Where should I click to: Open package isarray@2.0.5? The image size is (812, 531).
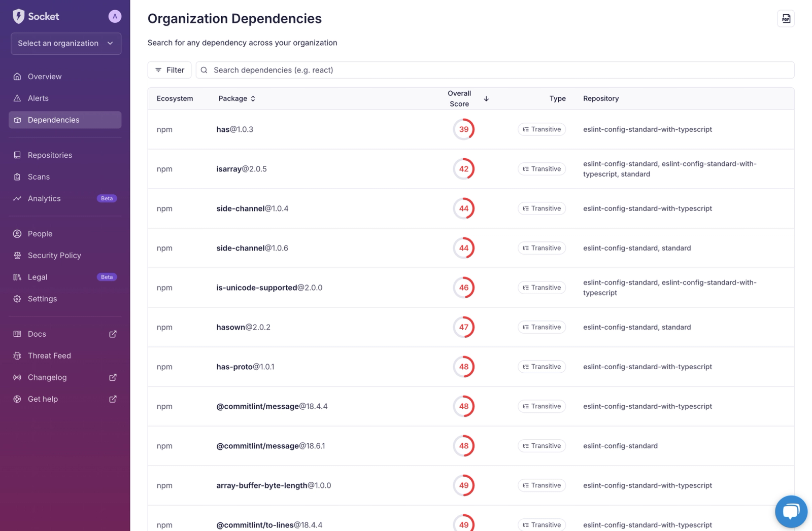(x=242, y=169)
